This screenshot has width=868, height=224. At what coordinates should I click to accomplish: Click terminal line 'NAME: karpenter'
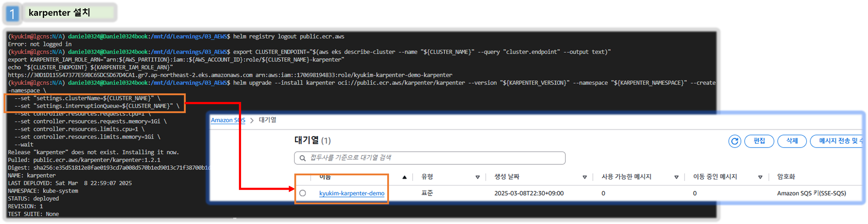[x=32, y=176]
